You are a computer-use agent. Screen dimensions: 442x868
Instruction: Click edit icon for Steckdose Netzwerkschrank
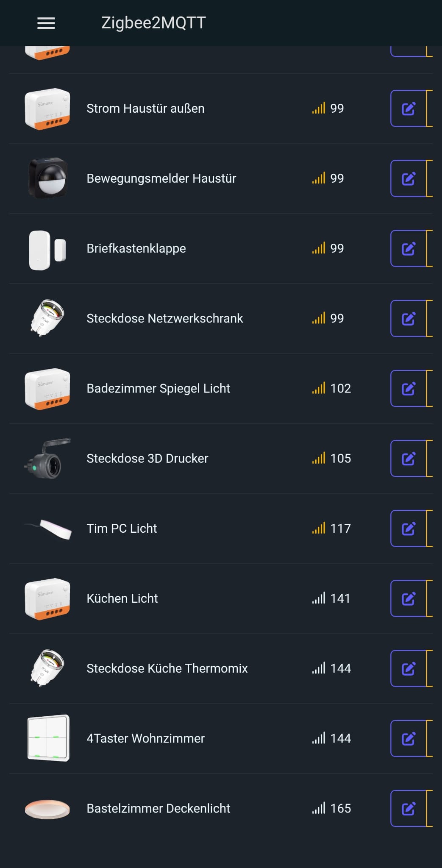point(408,318)
